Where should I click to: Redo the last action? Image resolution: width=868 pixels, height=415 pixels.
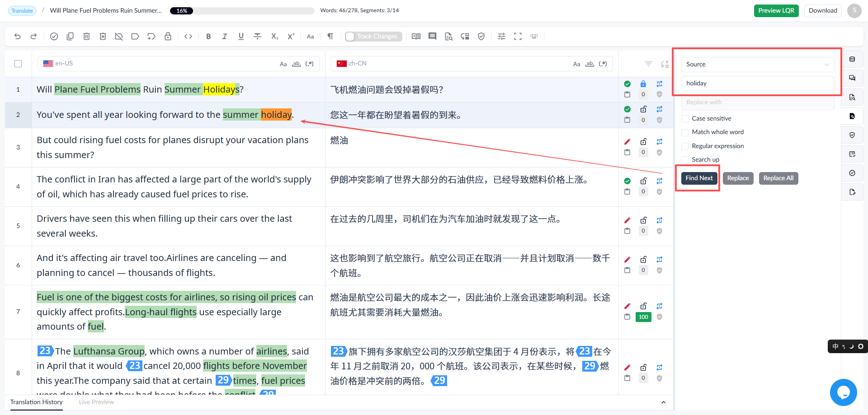33,37
